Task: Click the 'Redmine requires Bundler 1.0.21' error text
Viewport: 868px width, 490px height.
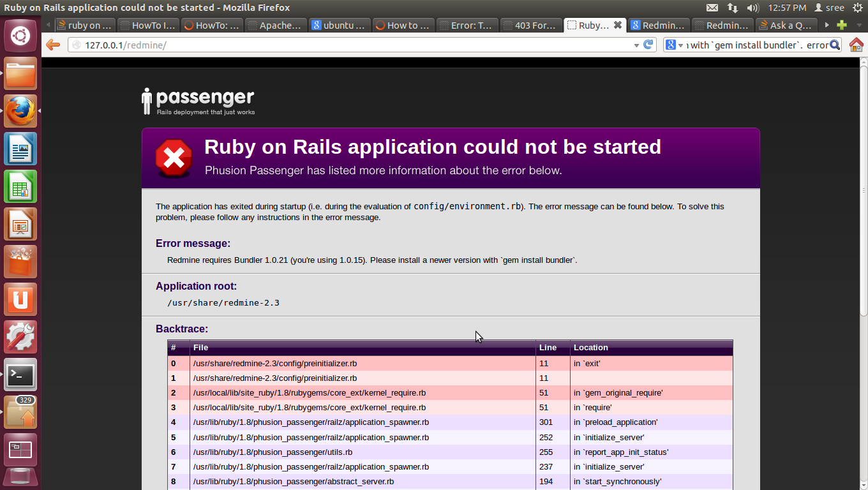Action: (372, 260)
